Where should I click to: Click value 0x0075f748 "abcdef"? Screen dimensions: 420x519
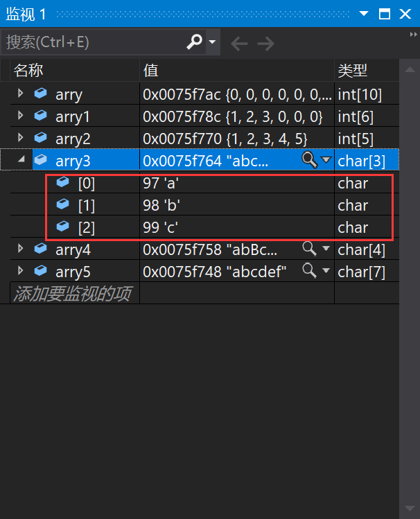[214, 272]
